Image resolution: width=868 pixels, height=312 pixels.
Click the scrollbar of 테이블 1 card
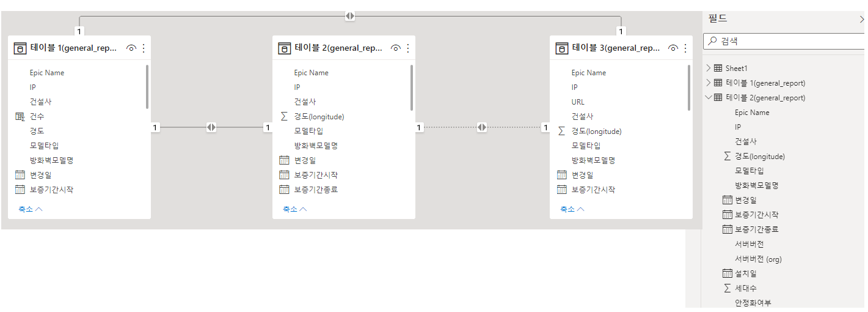[x=147, y=87]
